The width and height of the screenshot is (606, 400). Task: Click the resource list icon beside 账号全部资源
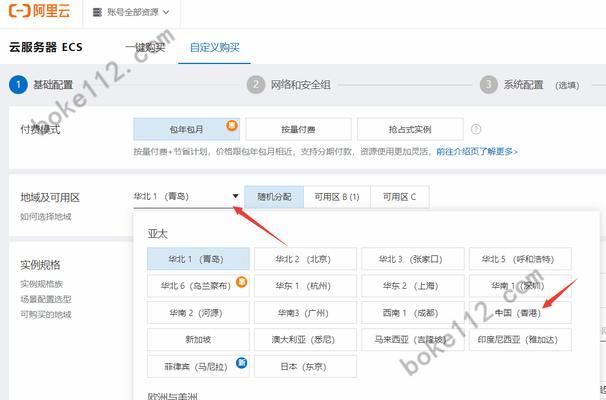pos(97,12)
